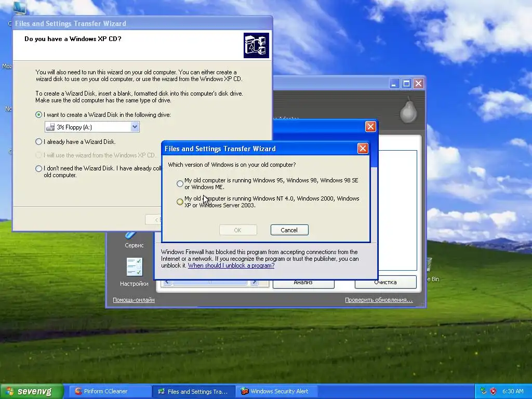
Task: Click the green tray icon beside the shield
Action: [x=484, y=391]
